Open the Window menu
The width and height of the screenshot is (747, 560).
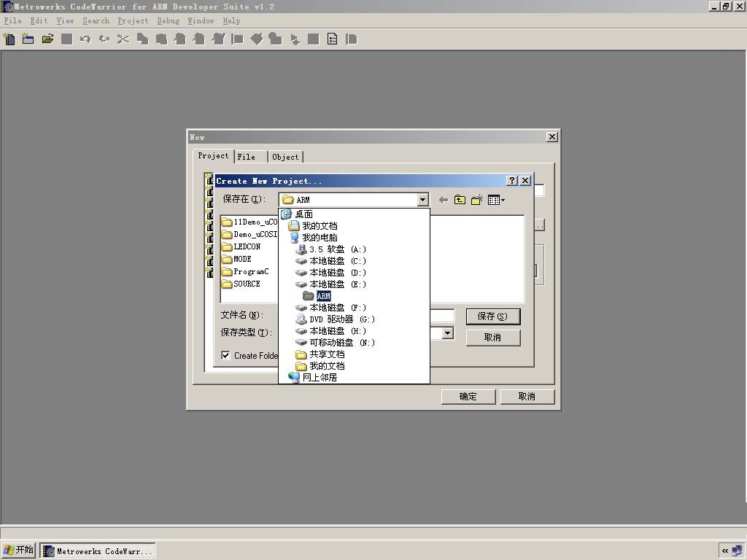coord(201,20)
